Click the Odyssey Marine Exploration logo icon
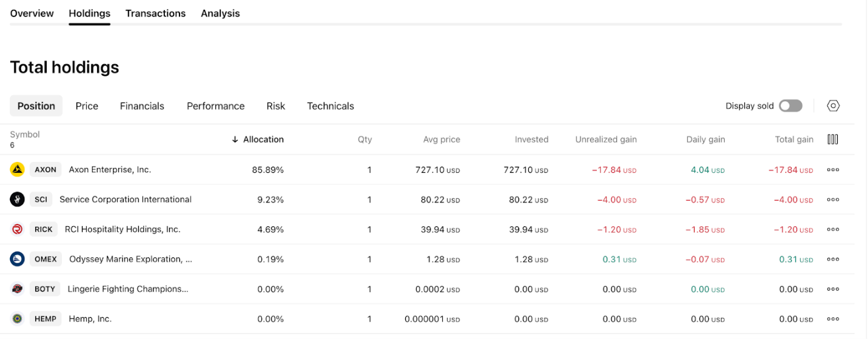Image resolution: width=868 pixels, height=339 pixels. click(x=17, y=259)
